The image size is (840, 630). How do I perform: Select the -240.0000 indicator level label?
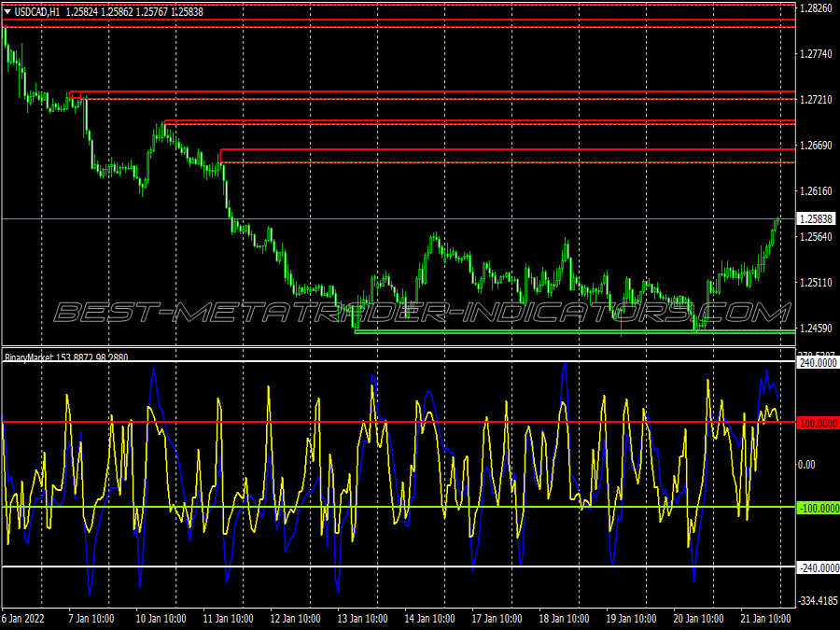(x=818, y=567)
